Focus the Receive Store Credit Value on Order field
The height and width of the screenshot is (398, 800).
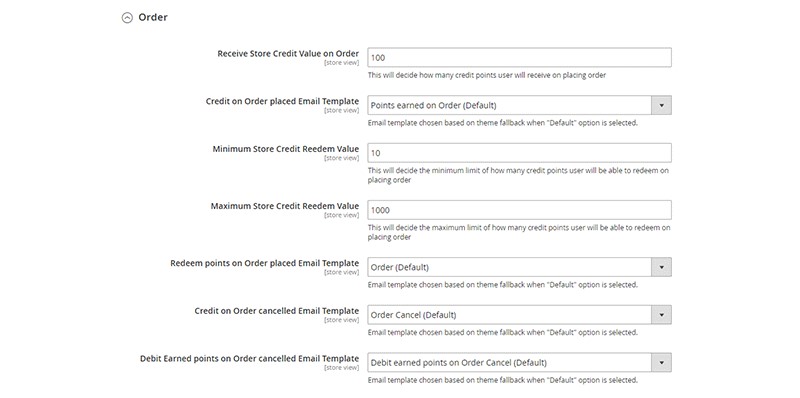click(x=519, y=58)
